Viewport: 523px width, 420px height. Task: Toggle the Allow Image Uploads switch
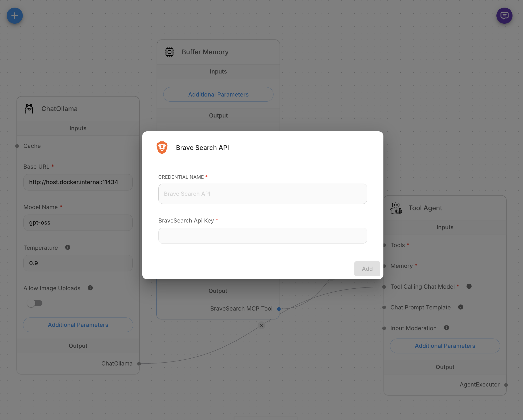(x=35, y=303)
